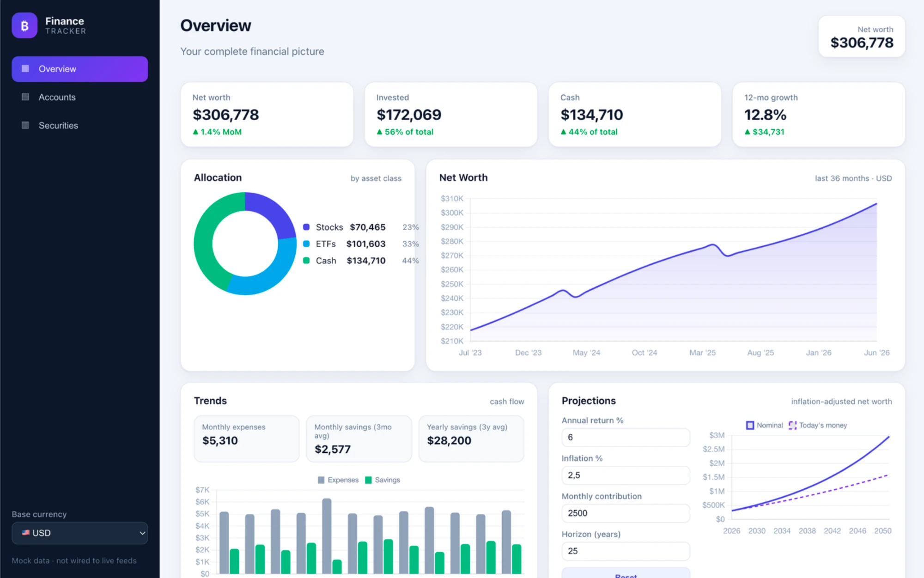Click the Annual return % input field
Screen dimensions: 924x578
[x=626, y=437]
